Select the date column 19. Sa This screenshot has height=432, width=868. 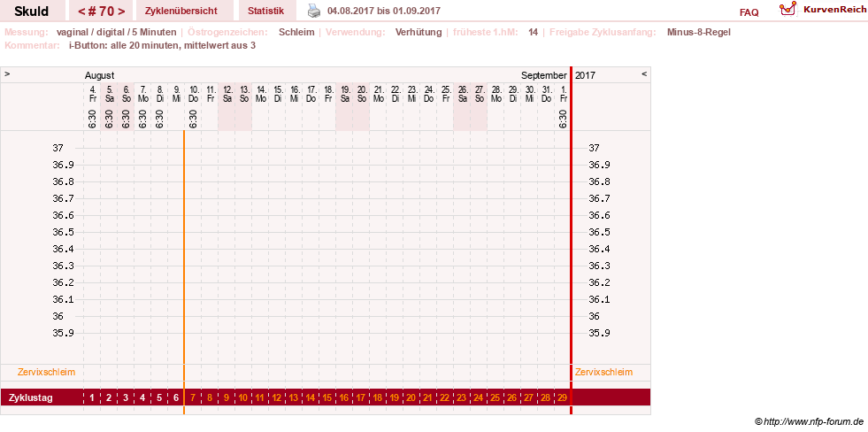344,94
